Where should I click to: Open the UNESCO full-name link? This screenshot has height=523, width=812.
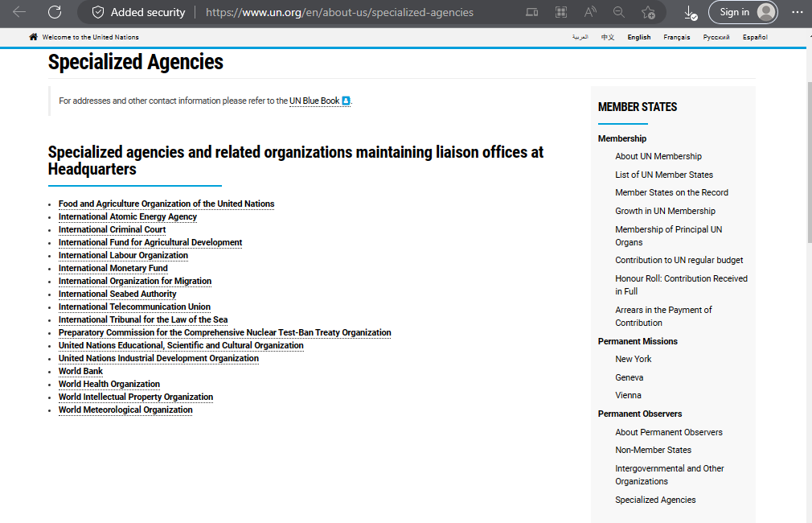[x=181, y=346]
